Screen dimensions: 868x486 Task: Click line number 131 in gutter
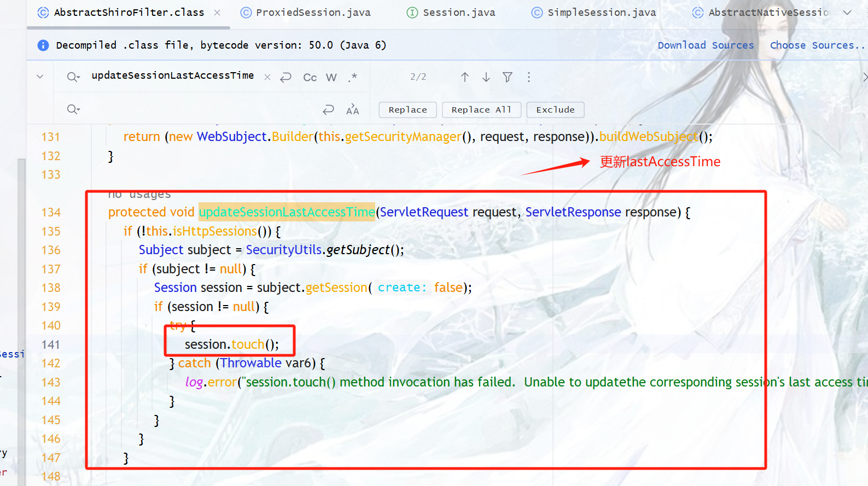(x=51, y=137)
